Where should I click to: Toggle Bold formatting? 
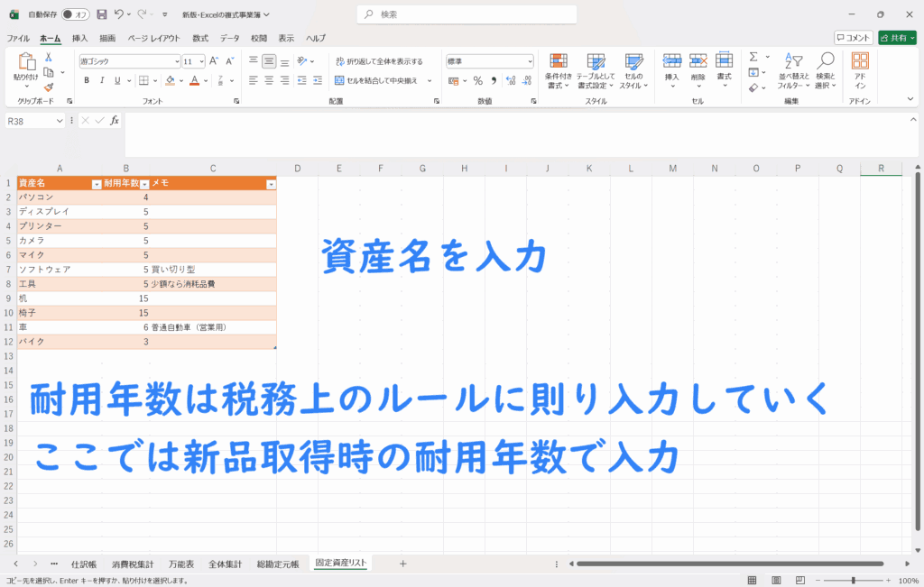point(87,80)
